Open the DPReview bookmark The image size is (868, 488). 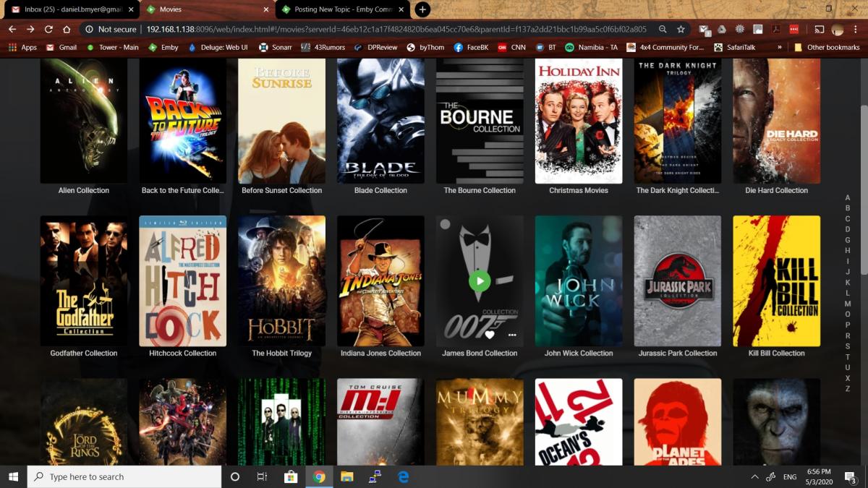[x=376, y=47]
